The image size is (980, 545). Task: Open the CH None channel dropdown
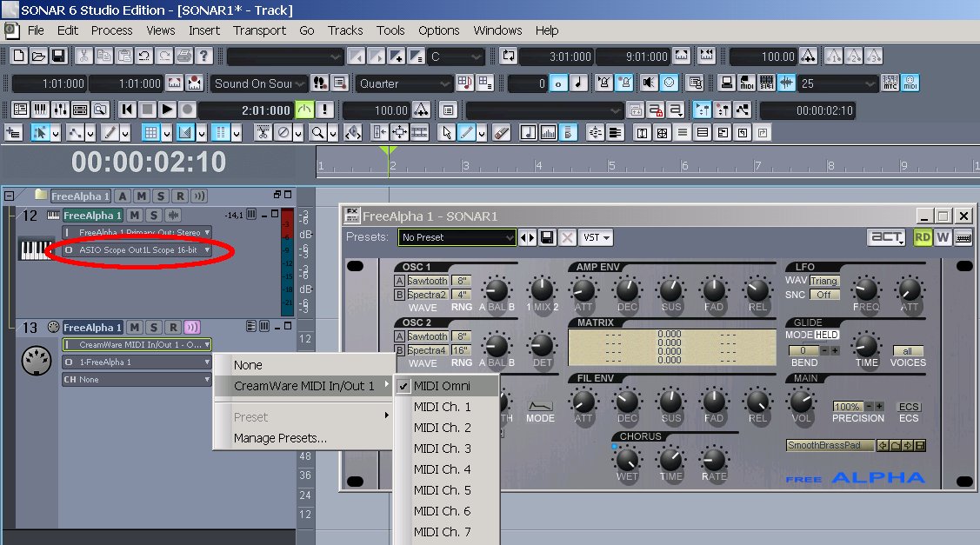[137, 379]
